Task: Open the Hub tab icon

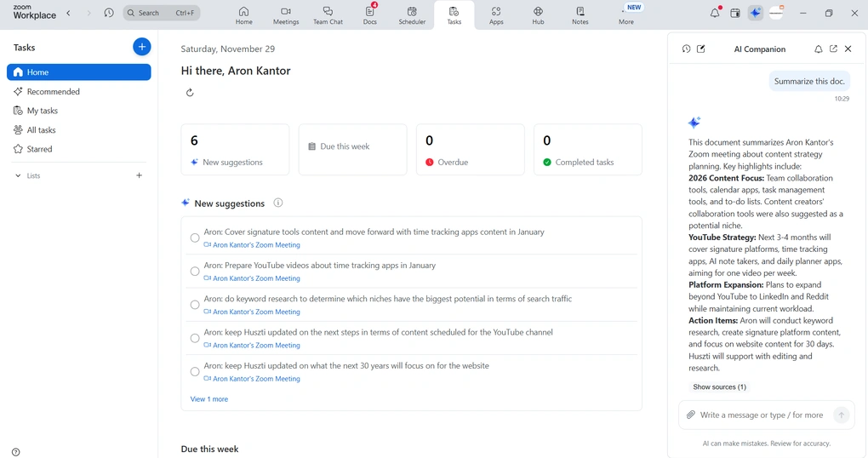Action: point(538,15)
